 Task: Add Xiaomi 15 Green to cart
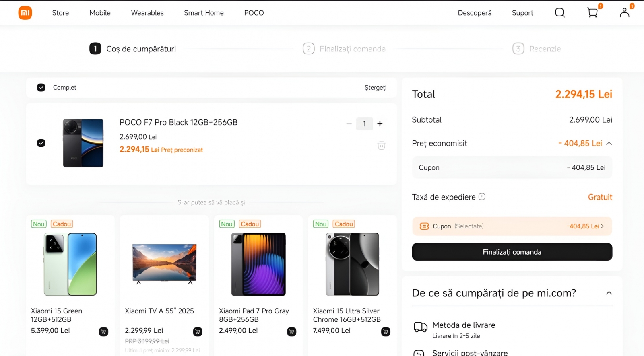[103, 332]
